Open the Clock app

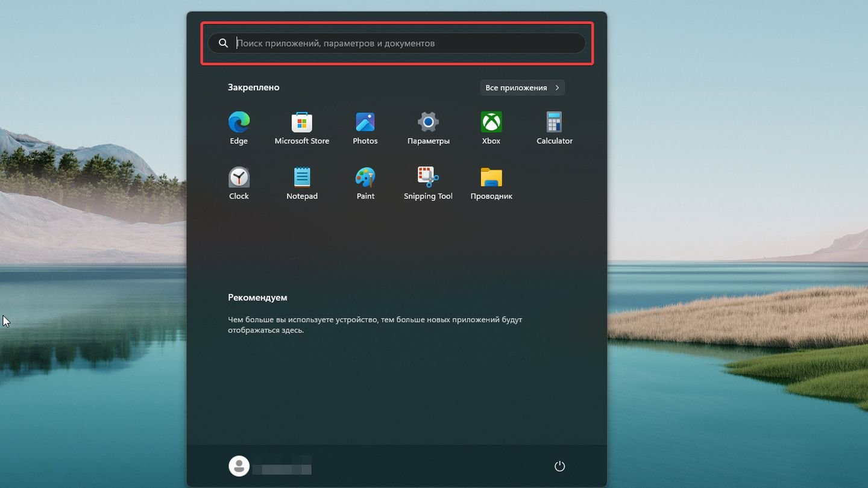click(239, 177)
